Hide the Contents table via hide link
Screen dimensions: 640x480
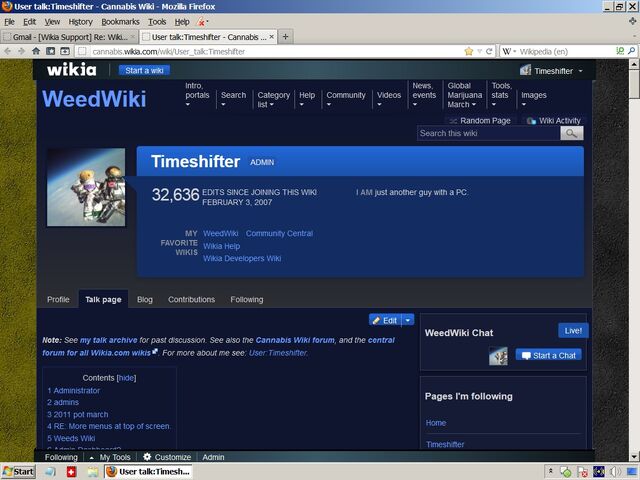tap(127, 378)
